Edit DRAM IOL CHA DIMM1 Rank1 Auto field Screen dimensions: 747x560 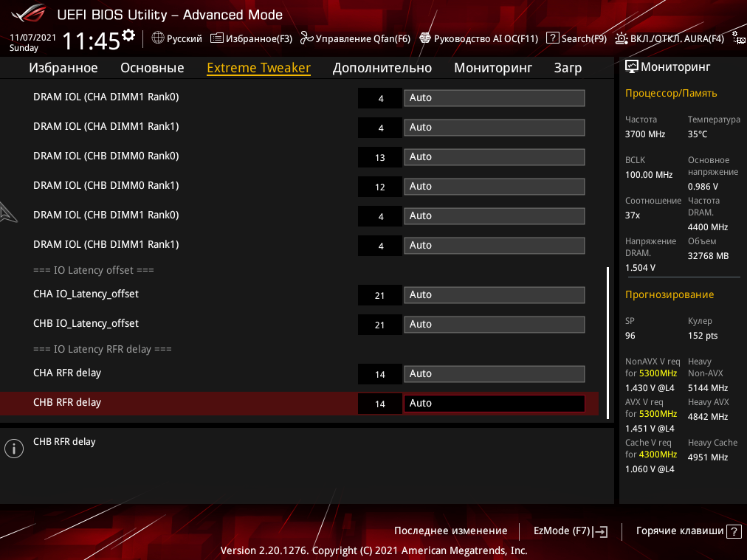495,127
